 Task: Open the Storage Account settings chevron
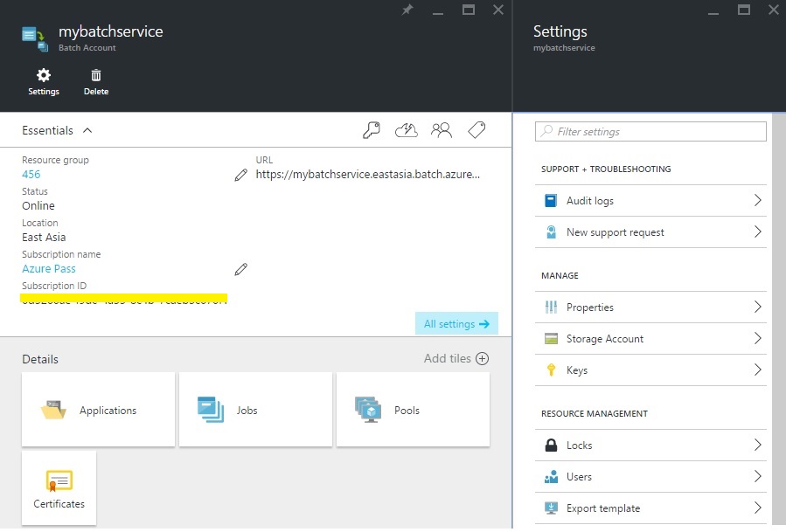pyautogui.click(x=757, y=339)
